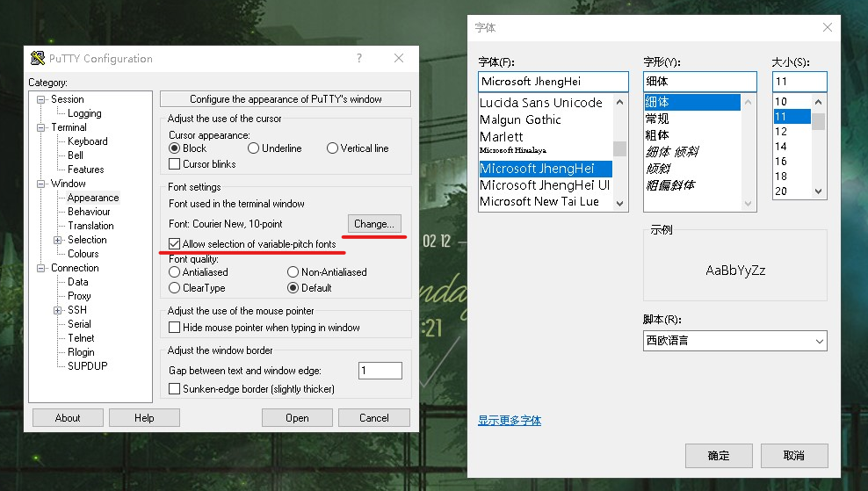Open the Keyboard category
Image resolution: width=868 pixels, height=491 pixels.
(x=88, y=141)
